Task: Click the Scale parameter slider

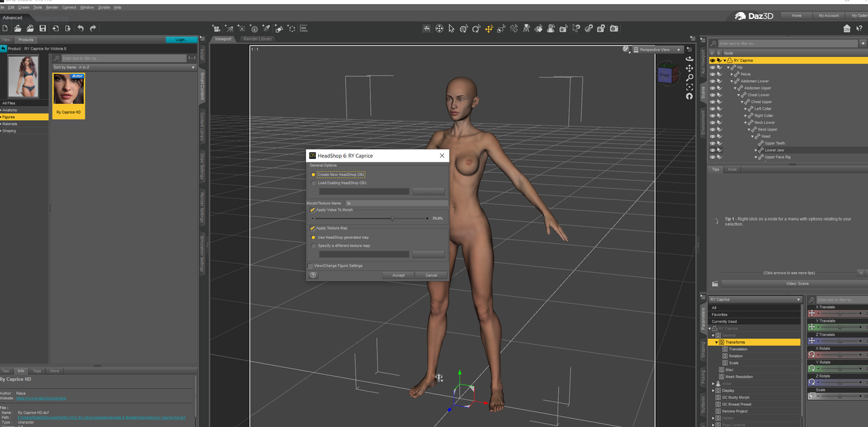Action: click(841, 396)
